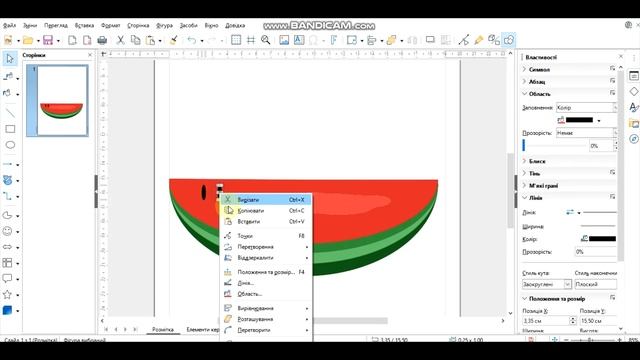The width and height of the screenshot is (640, 360).
Task: Open the Файл menu
Action: (9, 25)
